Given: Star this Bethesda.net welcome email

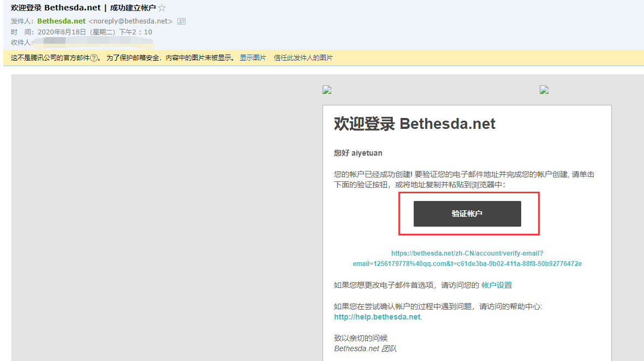Looking at the screenshot, I should pos(162,8).
